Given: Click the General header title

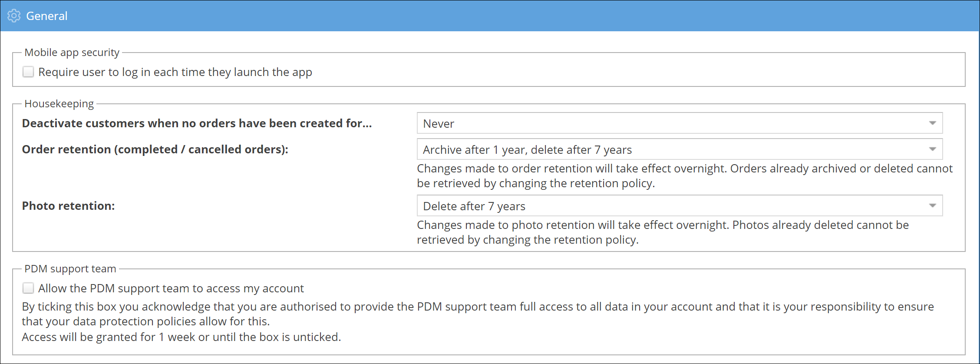Looking at the screenshot, I should (x=47, y=16).
